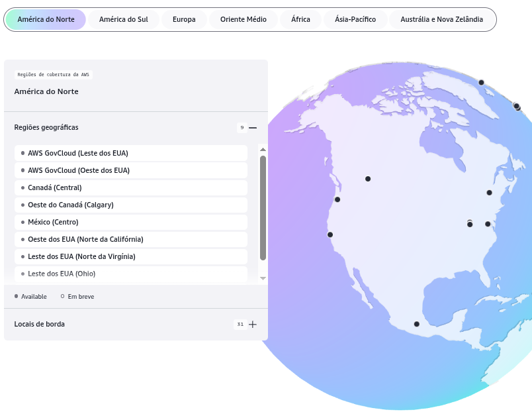The height and width of the screenshot is (416, 532).
Task: Click the Northern Virginia map marker
Action: coord(488,224)
